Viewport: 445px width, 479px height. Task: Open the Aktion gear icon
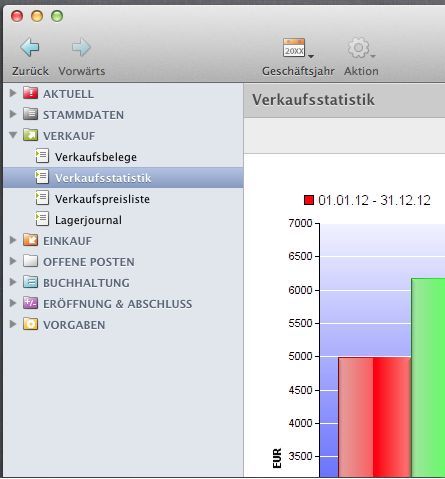point(359,48)
